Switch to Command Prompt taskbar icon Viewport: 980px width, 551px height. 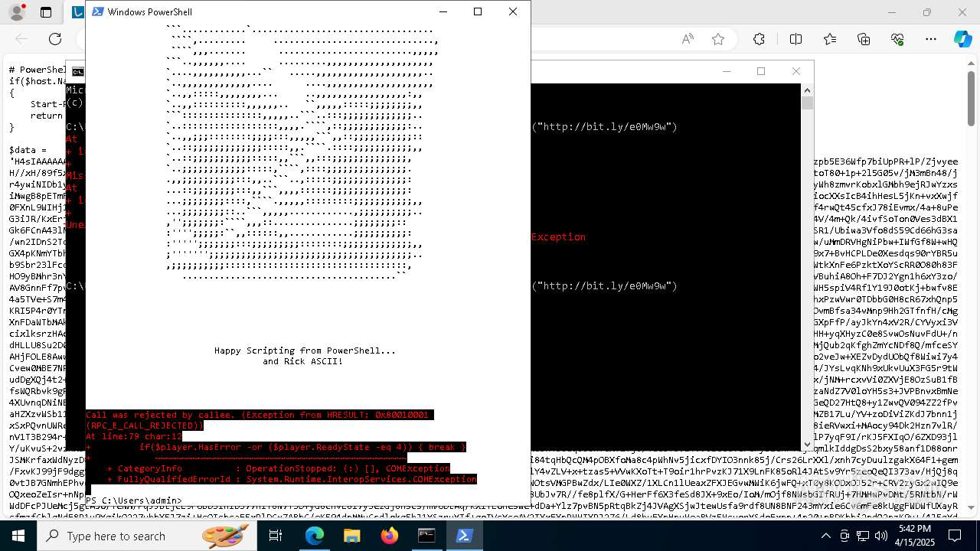pos(426,536)
